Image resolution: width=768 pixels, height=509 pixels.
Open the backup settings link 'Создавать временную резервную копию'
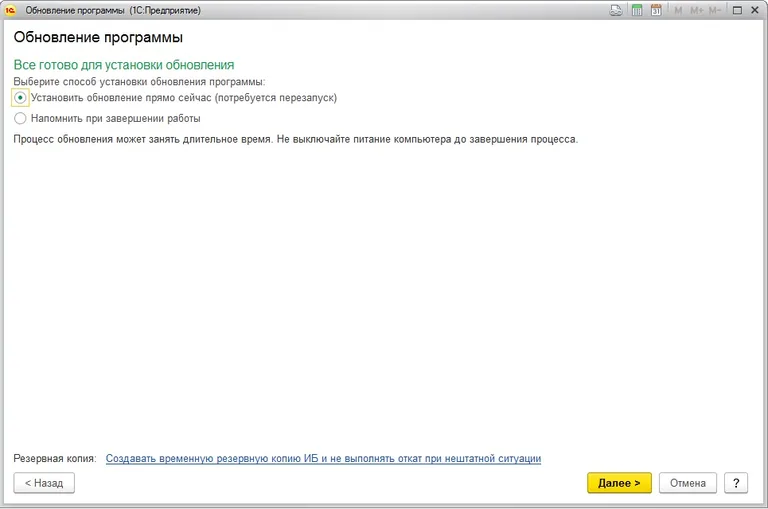[x=323, y=458]
